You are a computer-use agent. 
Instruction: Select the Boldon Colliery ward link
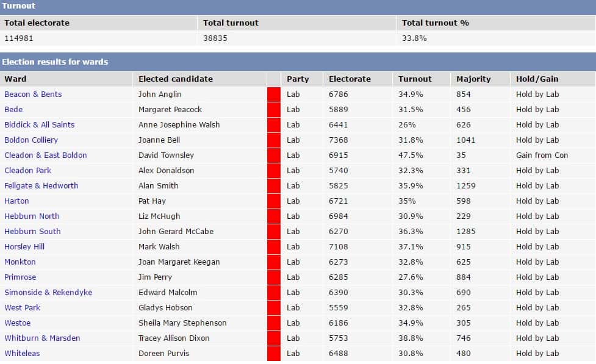click(31, 140)
